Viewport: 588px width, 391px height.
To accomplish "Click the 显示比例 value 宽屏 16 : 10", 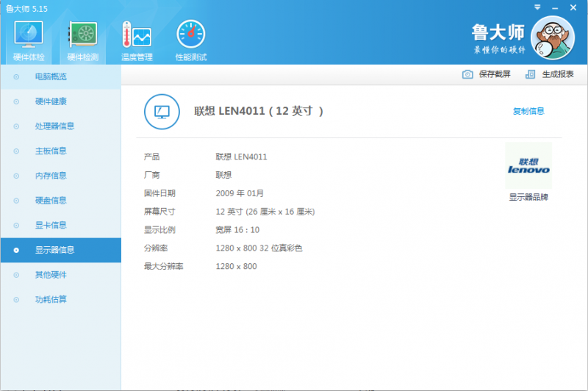I will (237, 230).
